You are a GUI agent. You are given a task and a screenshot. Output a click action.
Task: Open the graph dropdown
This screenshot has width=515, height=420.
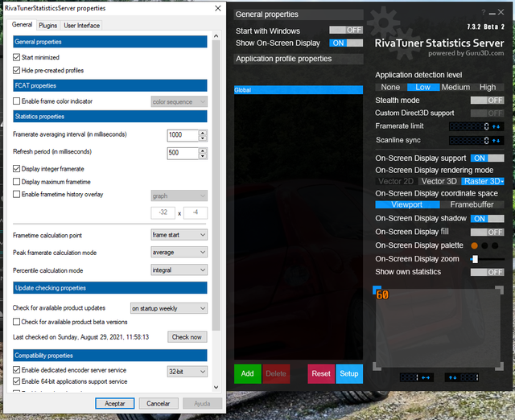(x=179, y=196)
